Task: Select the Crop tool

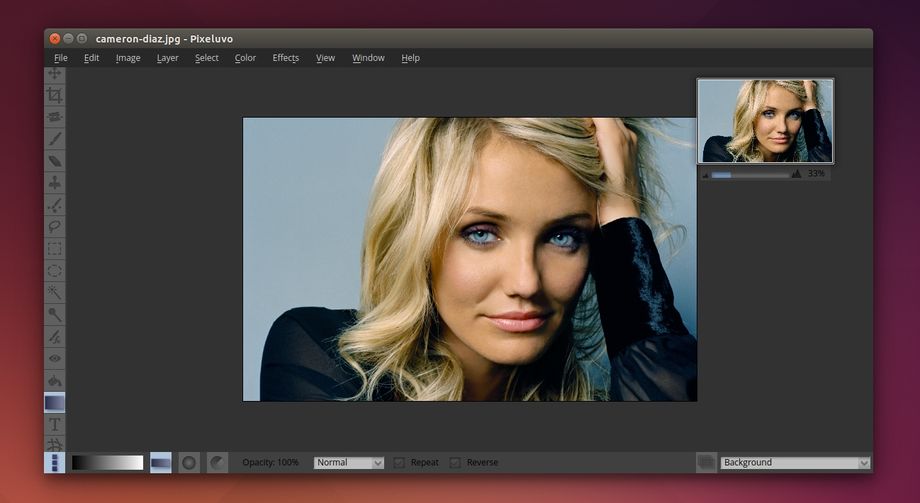Action: (x=55, y=95)
